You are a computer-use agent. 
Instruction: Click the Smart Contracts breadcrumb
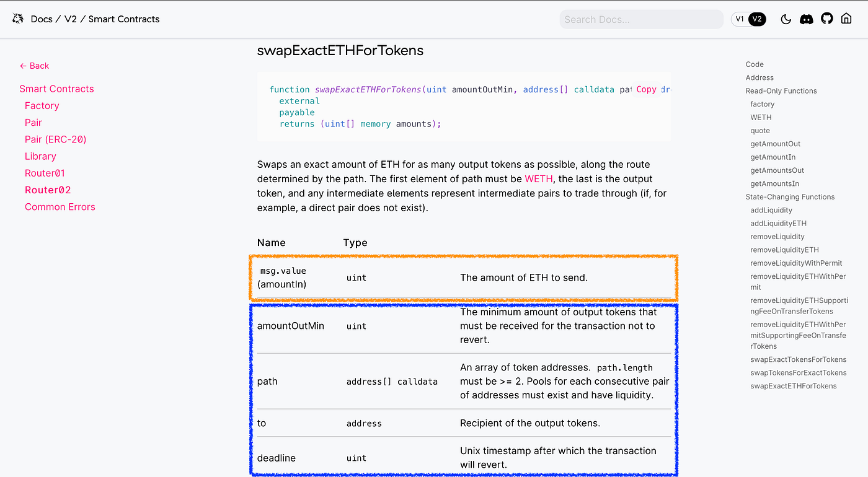[x=123, y=19]
